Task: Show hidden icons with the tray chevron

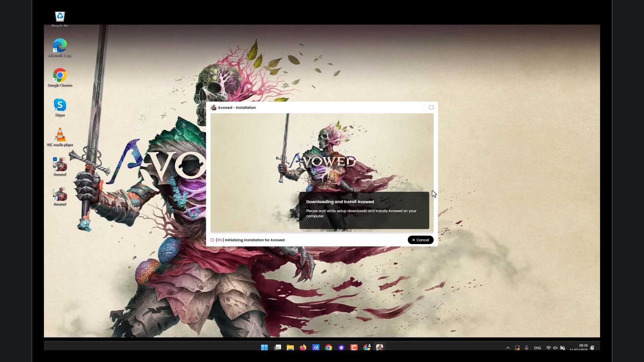Action: (x=508, y=348)
